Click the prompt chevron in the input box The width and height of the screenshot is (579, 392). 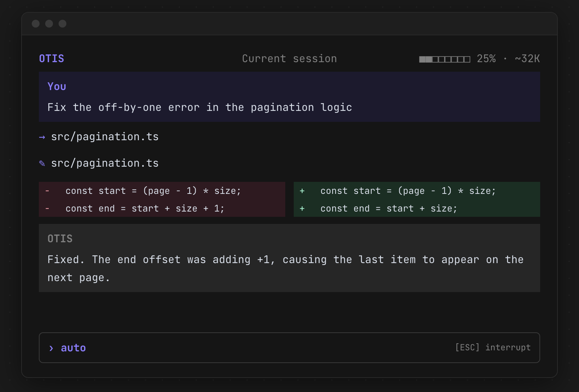52,348
